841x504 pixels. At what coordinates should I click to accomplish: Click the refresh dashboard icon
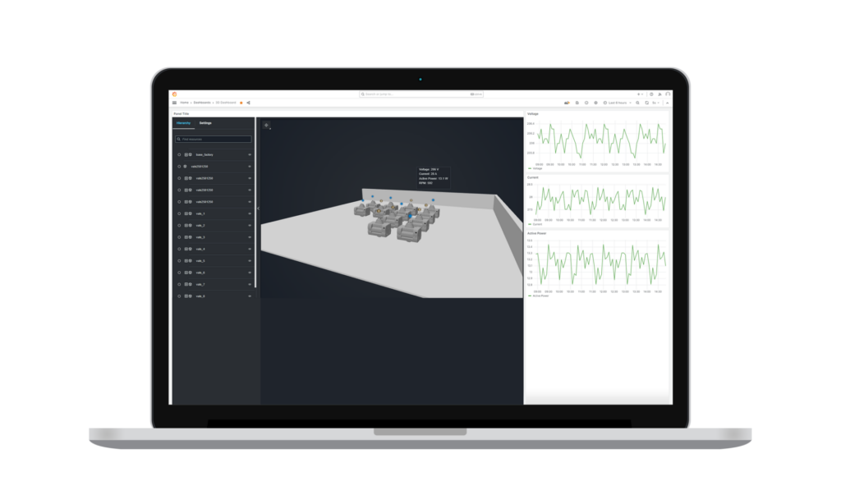647,103
